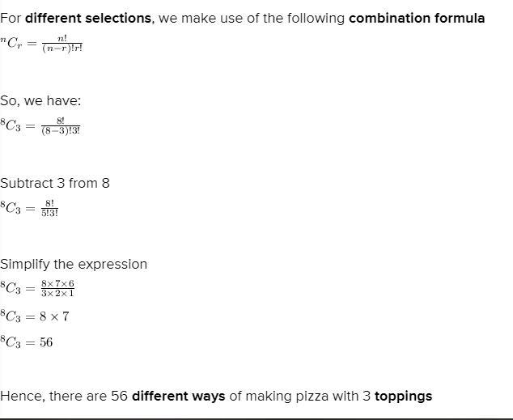Click the bold phrase "combination formula"
Screen dimensions: 513x420
click(x=417, y=18)
